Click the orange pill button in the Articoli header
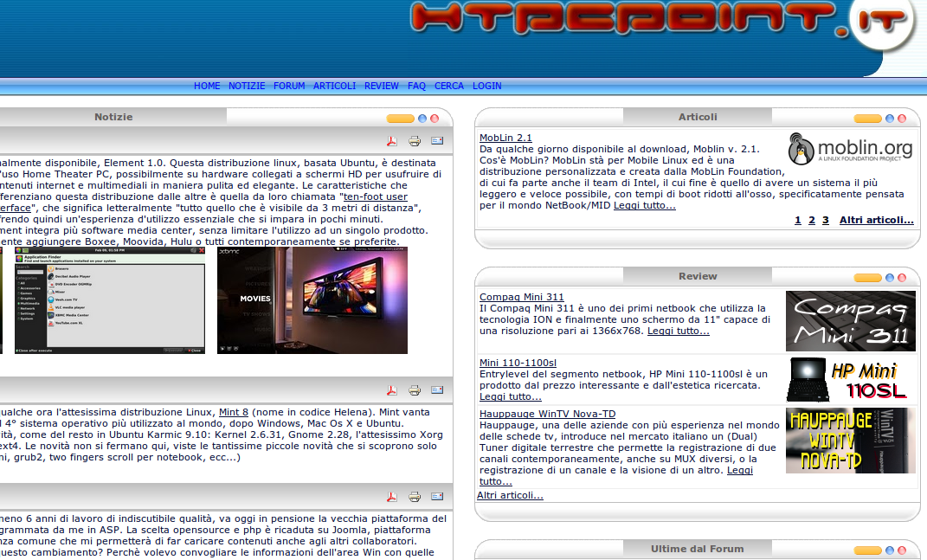927x560 pixels. [x=868, y=119]
